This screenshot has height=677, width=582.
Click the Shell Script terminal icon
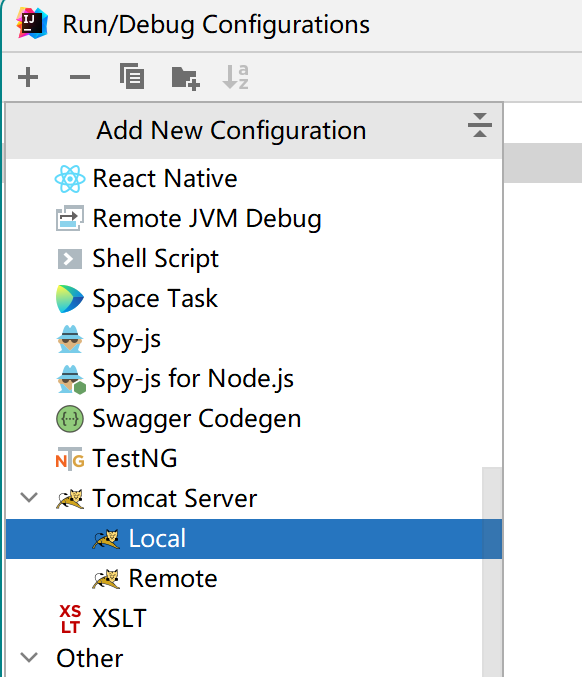click(x=70, y=259)
